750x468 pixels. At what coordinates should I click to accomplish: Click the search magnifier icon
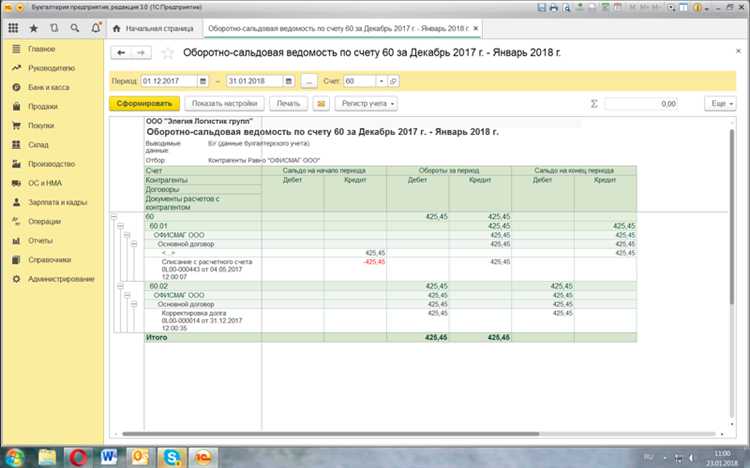[75, 28]
